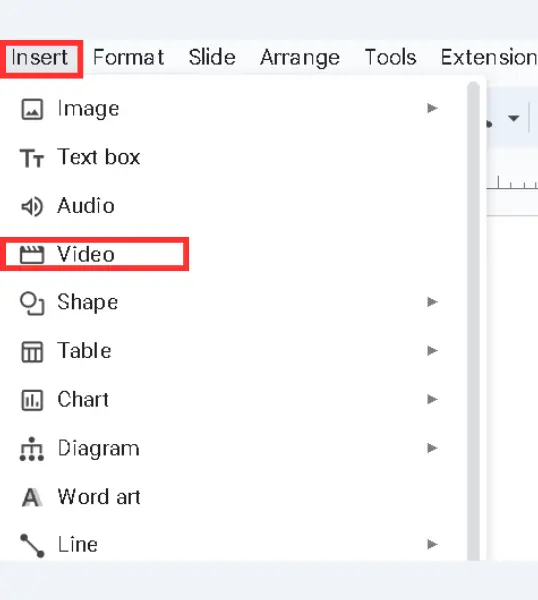The image size is (538, 600).
Task: Click the Word art A icon
Action: [32, 497]
